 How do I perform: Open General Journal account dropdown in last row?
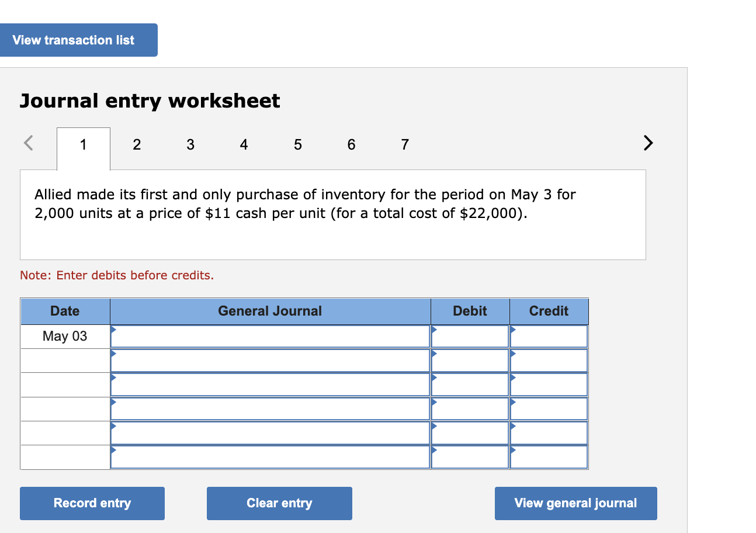[270, 457]
